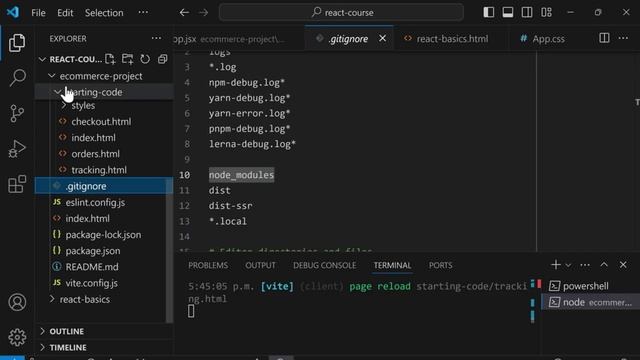Switch to the App.jsx ecommerce-project tab
Image resolution: width=640 pixels, height=360 pixels.
point(239,39)
